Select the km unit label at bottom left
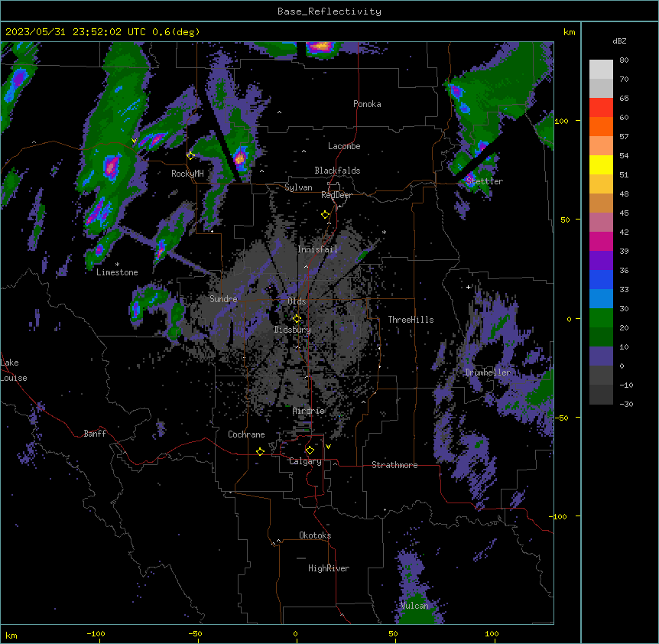 pos(11,636)
